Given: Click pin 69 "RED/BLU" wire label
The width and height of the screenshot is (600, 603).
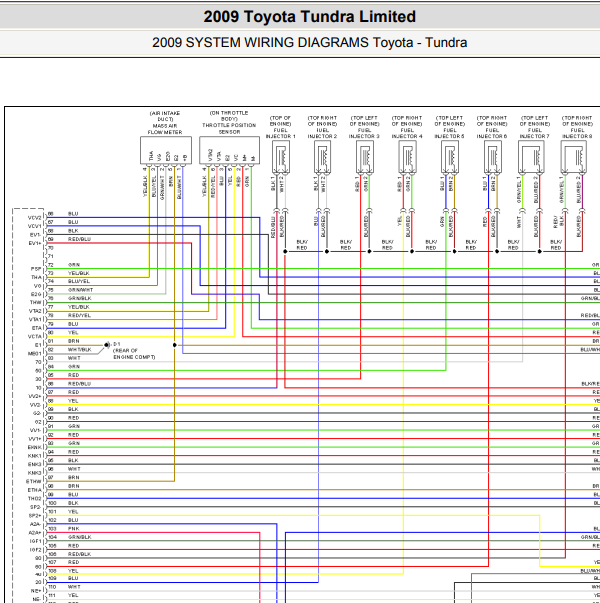Looking at the screenshot, I should 79,239.
